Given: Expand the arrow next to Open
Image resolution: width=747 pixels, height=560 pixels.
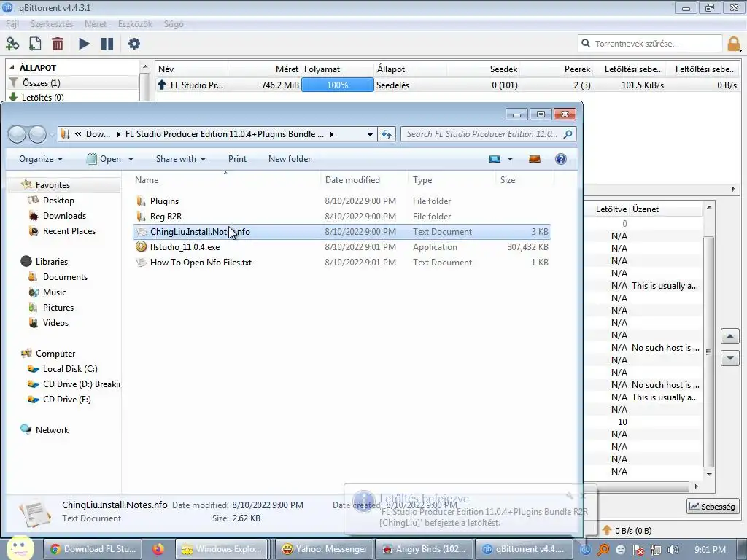Looking at the screenshot, I should pos(131,159).
